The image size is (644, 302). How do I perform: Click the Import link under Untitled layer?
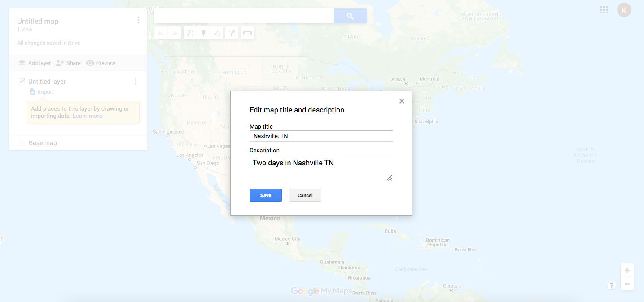coord(45,91)
